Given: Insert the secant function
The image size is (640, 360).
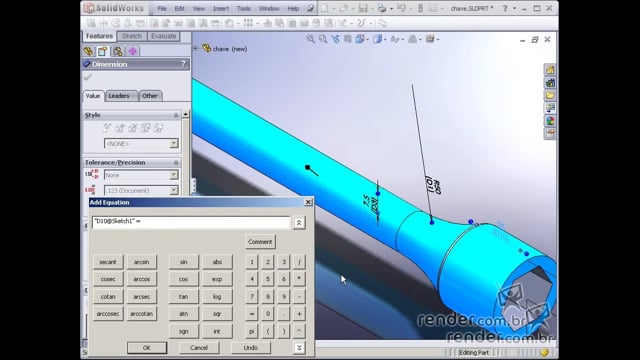Looking at the screenshot, I should pyautogui.click(x=108, y=262).
